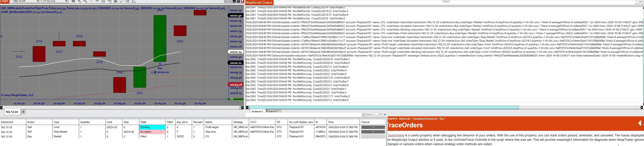644x146 pixels.
Task: Sort orders by Instrument column header
Action: click(x=13, y=122)
